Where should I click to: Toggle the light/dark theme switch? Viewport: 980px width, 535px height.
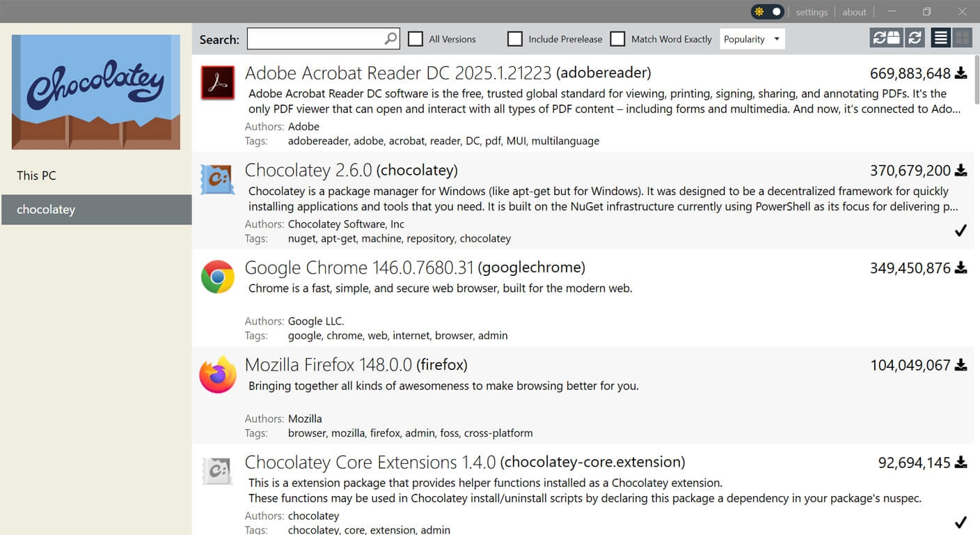coord(767,12)
